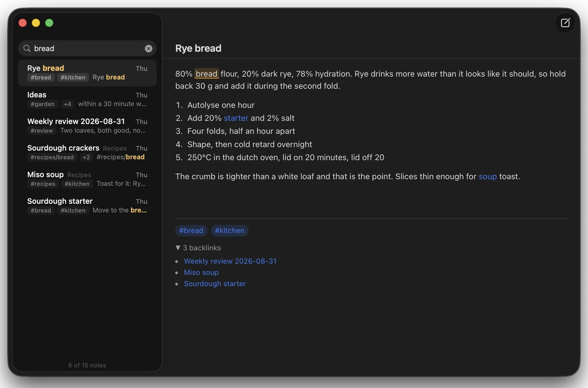
Task: Click #recipes tag on Miso soup row
Action: click(x=43, y=184)
